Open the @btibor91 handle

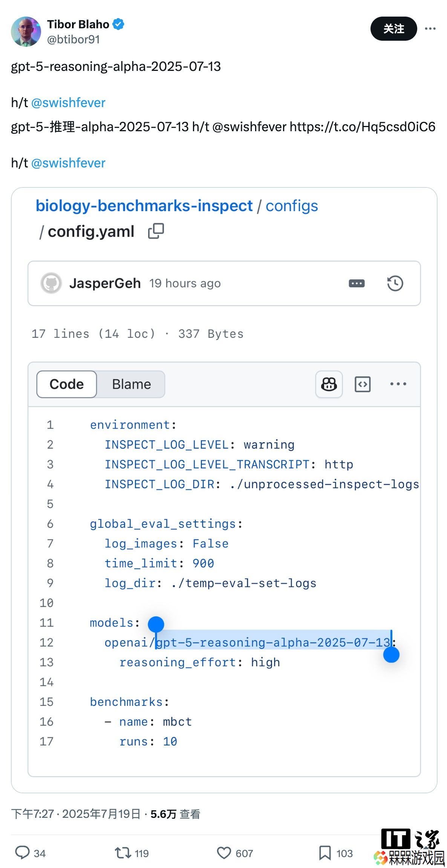coord(73,39)
